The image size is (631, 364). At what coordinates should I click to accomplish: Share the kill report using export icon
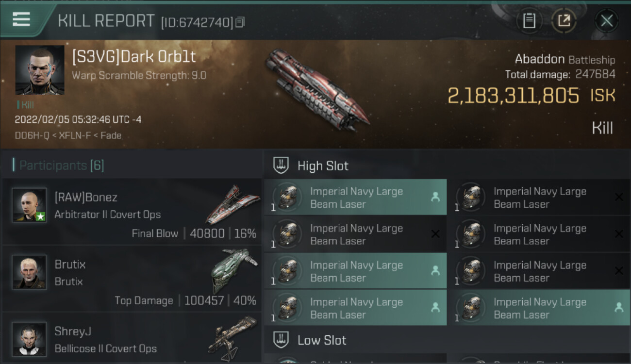coord(564,21)
